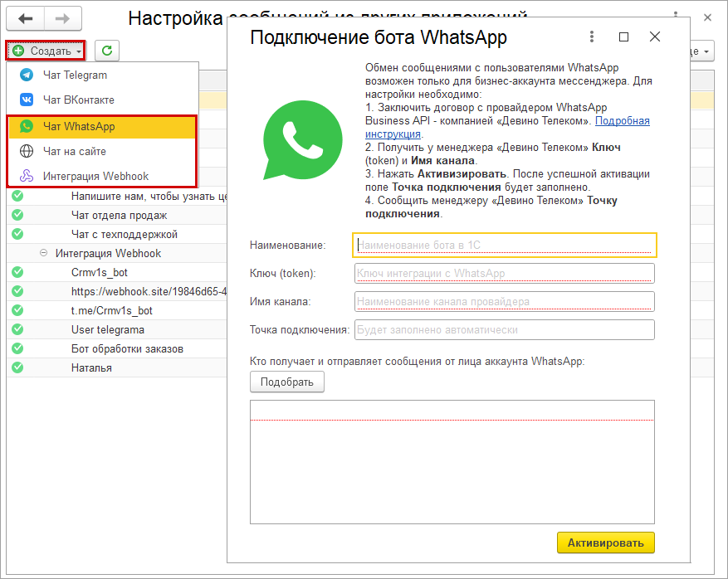This screenshot has width=728, height=579.
Task: Focus the Имя канала input field
Action: coord(505,302)
